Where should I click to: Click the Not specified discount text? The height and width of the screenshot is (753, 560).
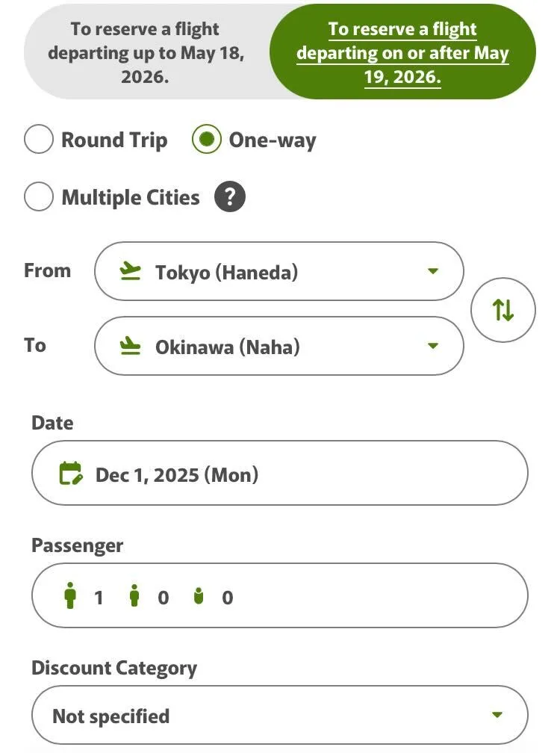[111, 716]
